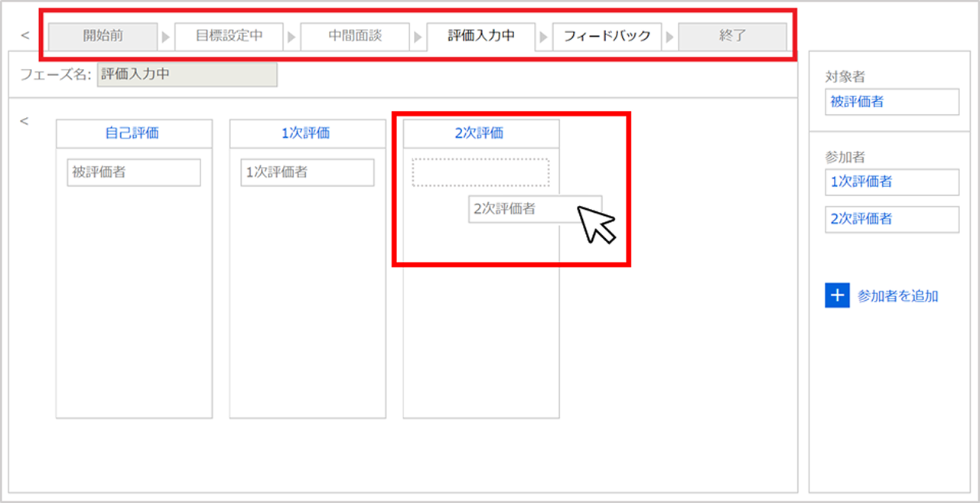Click the フェーズ名 input field
This screenshot has width=980, height=503.
click(x=187, y=75)
